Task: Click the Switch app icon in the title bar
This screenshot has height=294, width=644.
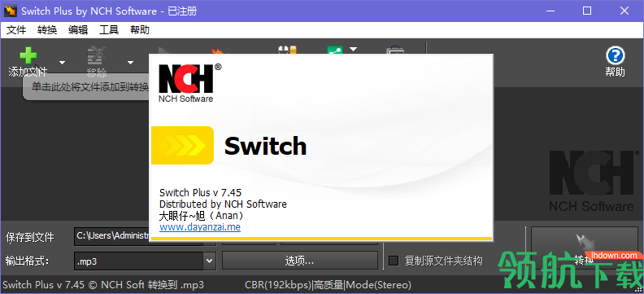Action: click(11, 11)
